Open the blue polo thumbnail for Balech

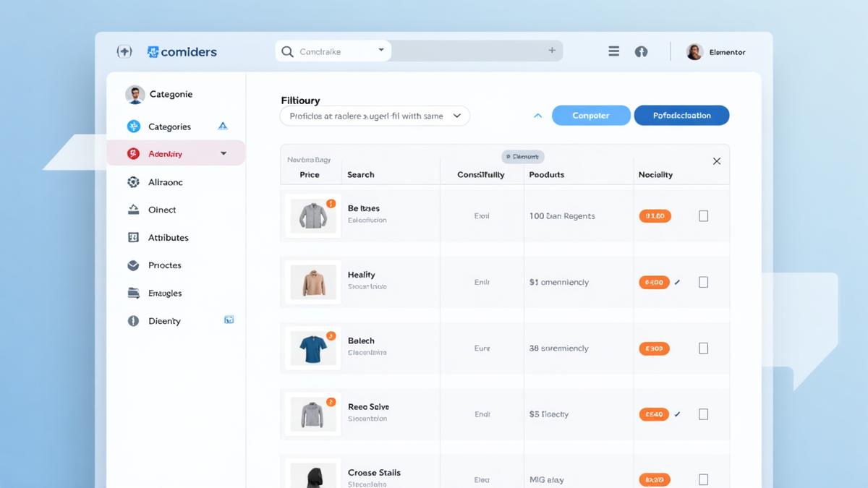[x=313, y=348]
